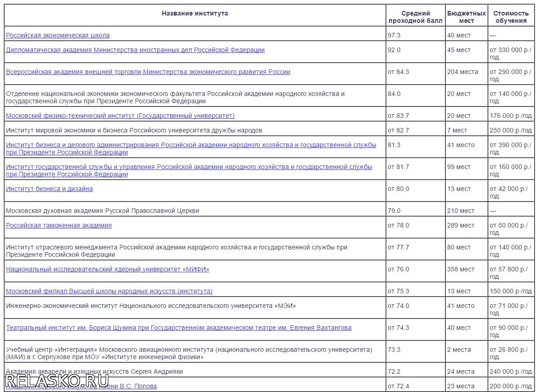Click the 'Московская духовная академия' institute name
The height and width of the screenshot is (392, 540).
(x=102, y=211)
